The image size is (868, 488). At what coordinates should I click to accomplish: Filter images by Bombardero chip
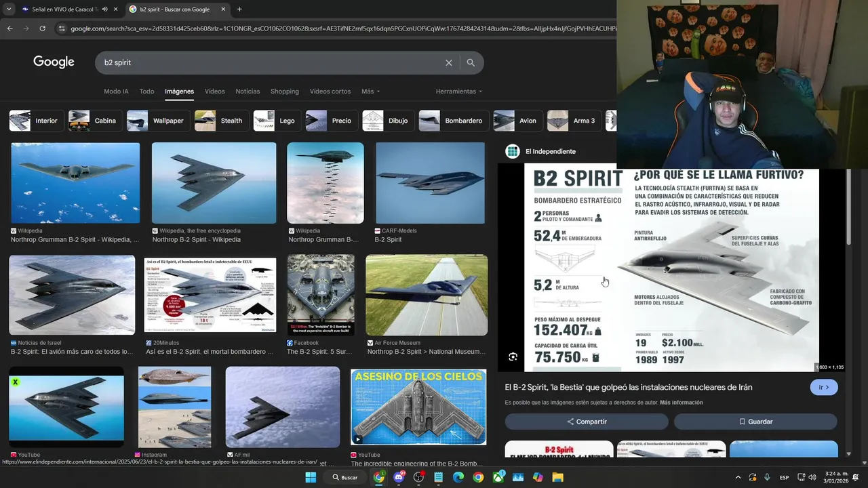click(454, 121)
